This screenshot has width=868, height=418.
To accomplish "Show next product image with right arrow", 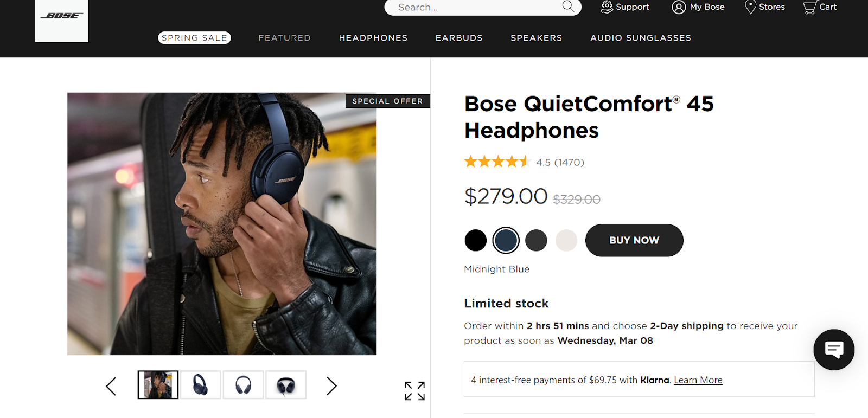I will tap(331, 386).
